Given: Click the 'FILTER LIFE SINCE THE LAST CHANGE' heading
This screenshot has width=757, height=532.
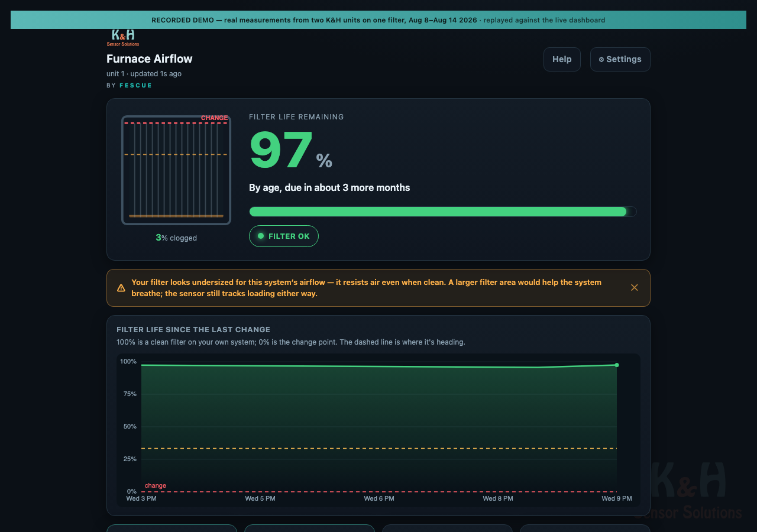Looking at the screenshot, I should point(193,330).
